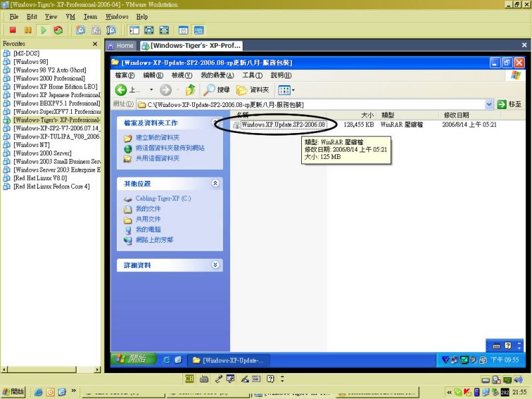Select [Windows 98] in Favorites
This screenshot has height=399, width=532.
[31, 62]
